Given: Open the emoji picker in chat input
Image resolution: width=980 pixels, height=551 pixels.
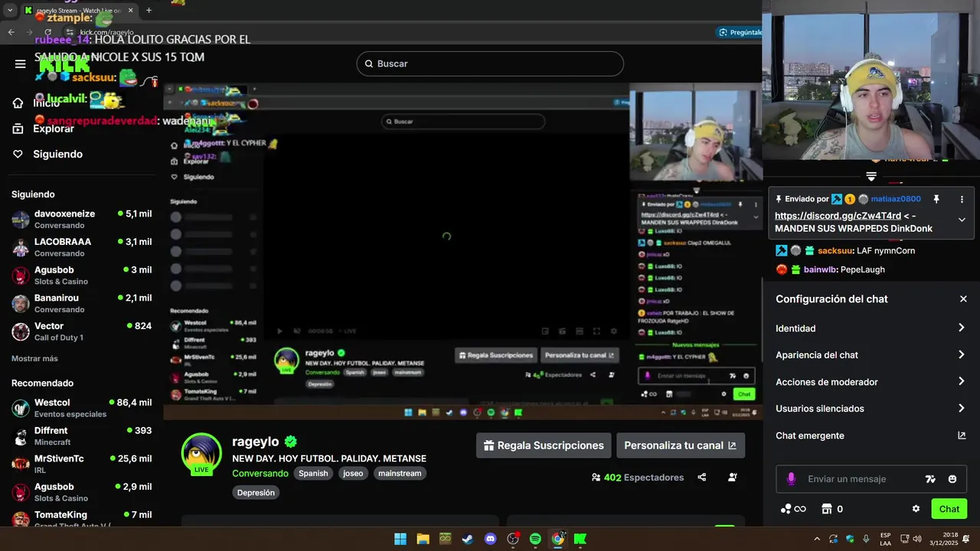Looking at the screenshot, I should point(952,479).
